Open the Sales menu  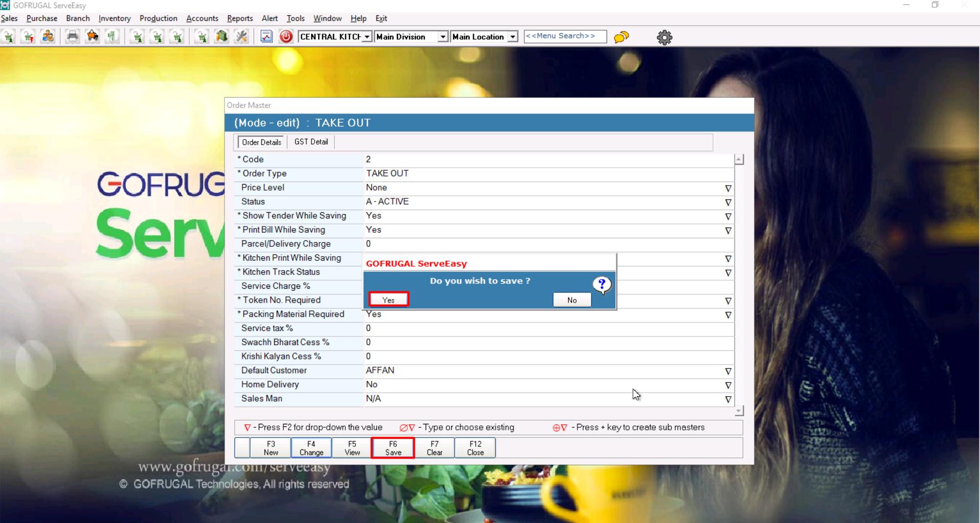pos(9,18)
